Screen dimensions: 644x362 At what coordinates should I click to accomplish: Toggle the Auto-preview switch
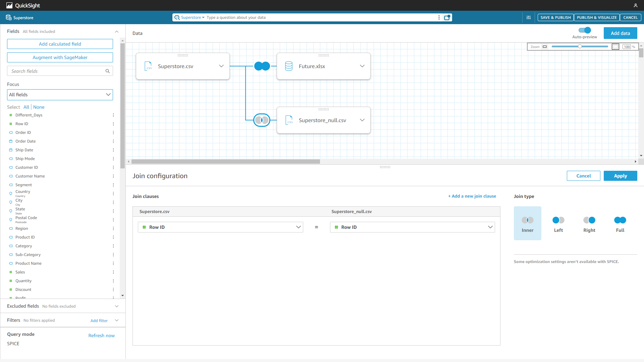pyautogui.click(x=585, y=30)
